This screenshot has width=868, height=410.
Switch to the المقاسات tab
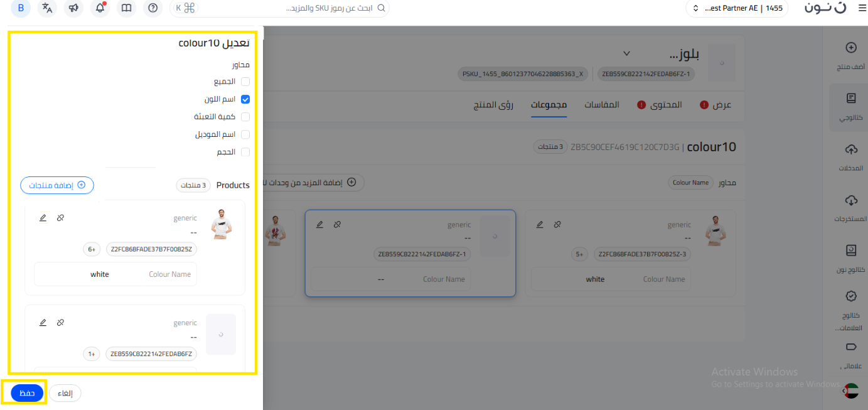(x=601, y=105)
